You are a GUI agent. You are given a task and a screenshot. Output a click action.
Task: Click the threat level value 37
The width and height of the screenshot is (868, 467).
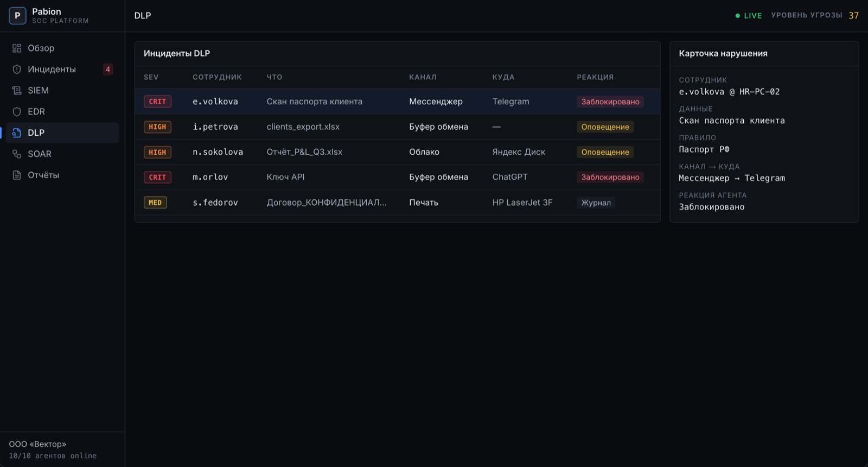[854, 16]
